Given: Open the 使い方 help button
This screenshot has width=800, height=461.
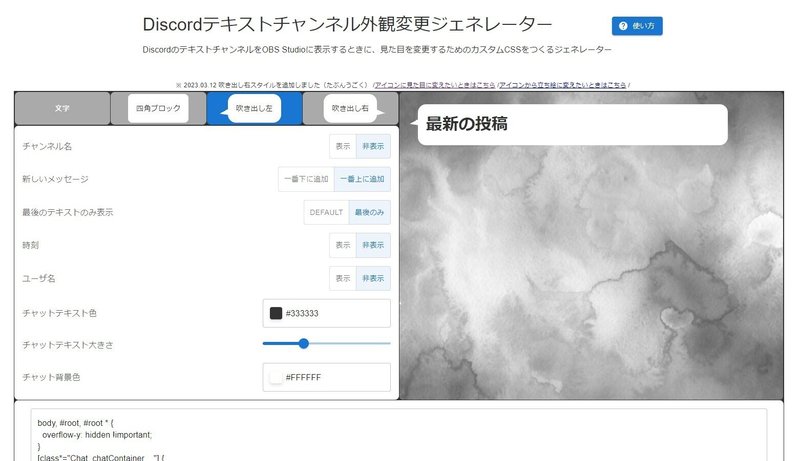Looking at the screenshot, I should [637, 25].
